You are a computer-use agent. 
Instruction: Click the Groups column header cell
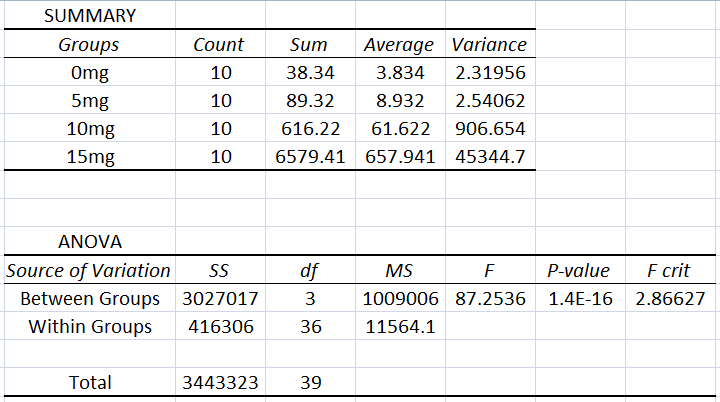point(88,45)
